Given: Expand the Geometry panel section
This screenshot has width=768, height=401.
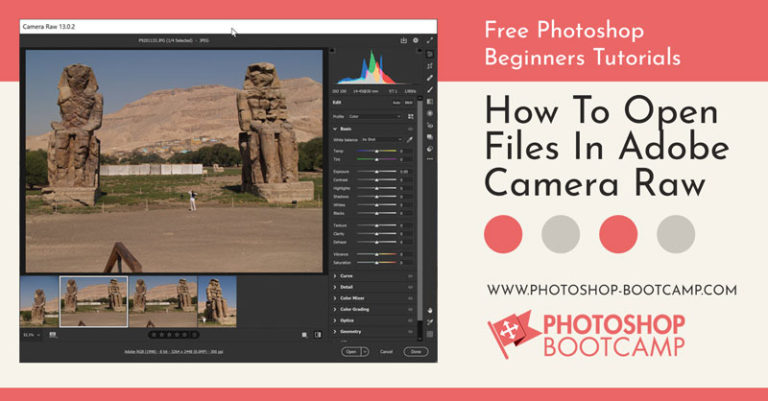Looking at the screenshot, I should coord(335,332).
